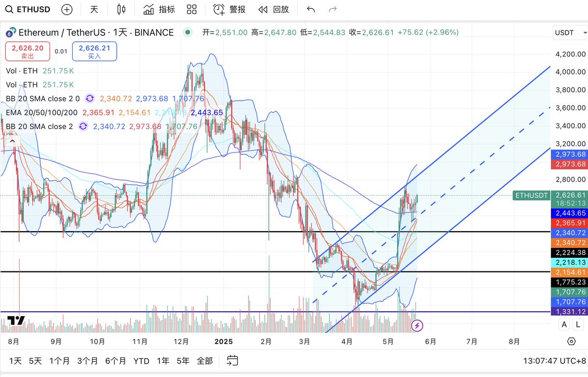Image resolution: width=588 pixels, height=377 pixels.
Task: Click the green market status dot
Action: [187, 32]
